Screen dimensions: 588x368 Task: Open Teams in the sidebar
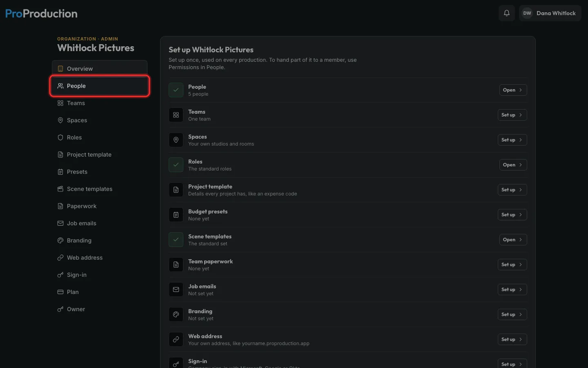tap(100, 103)
